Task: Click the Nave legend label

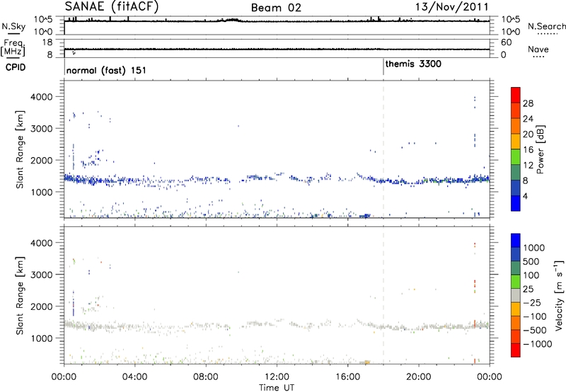Action: point(538,50)
